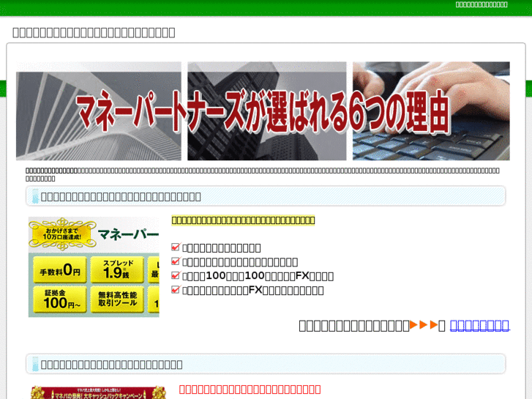Click the 手数料0円 yellow tile
This screenshot has height=399, width=532.
point(60,270)
